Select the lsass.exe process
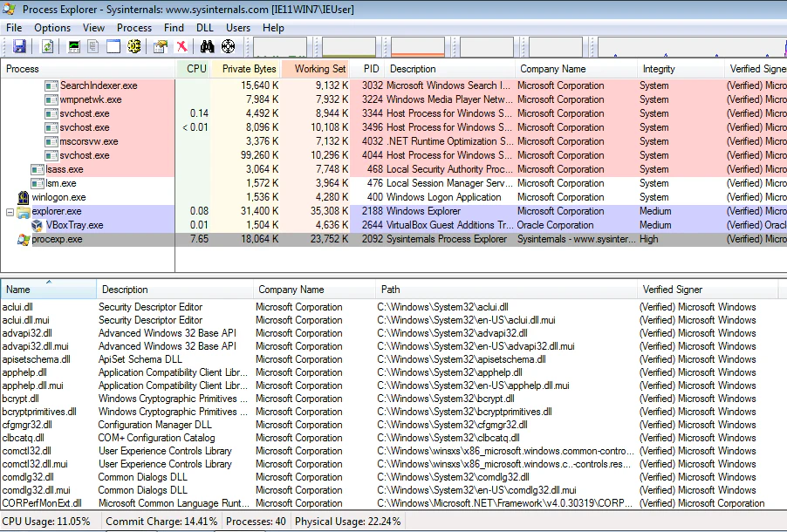 pyautogui.click(x=64, y=169)
